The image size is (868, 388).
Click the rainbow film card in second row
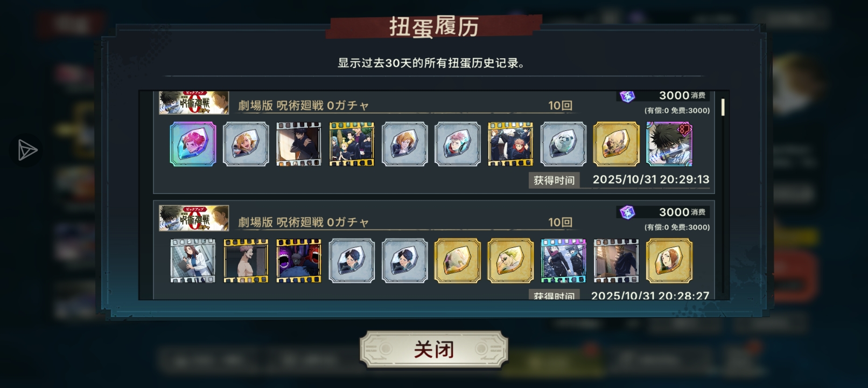[x=563, y=261]
